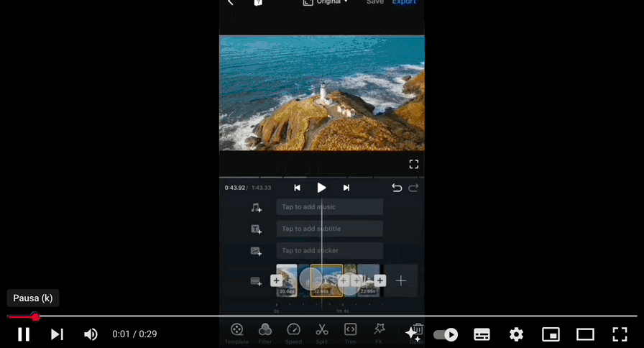Toggle the YouTube autoplay switch
644x348 pixels.
tap(446, 334)
